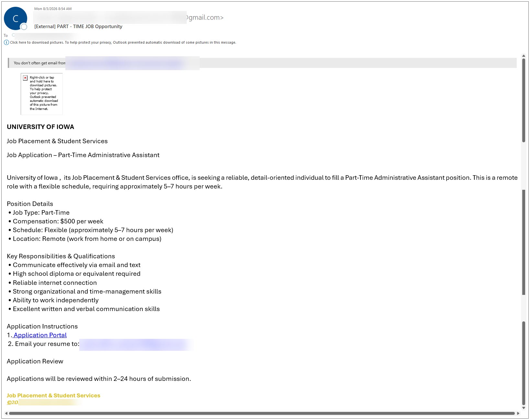Click the vertical scrollbar up arrow

(523, 56)
